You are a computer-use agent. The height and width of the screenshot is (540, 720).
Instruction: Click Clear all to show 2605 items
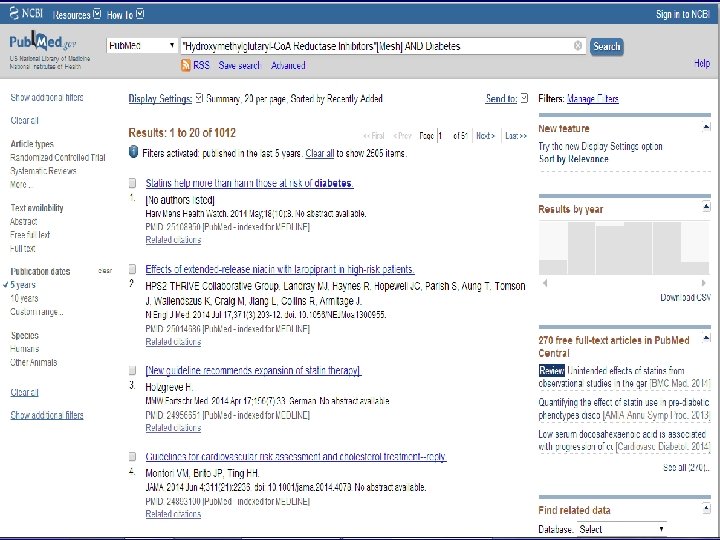click(320, 153)
